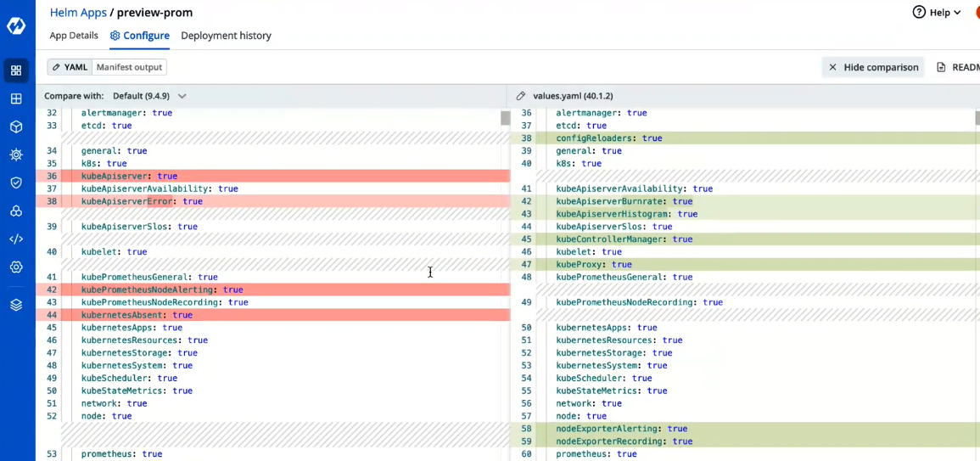Click the Helm Apps breadcrumb link

tap(79, 13)
